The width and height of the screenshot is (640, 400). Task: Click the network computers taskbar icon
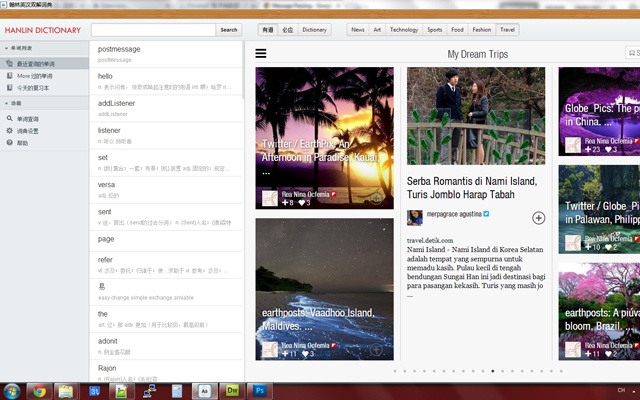(x=150, y=391)
